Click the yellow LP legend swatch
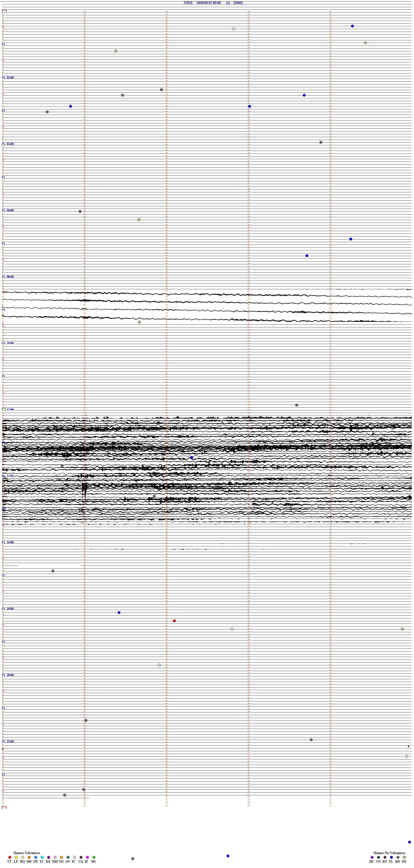414x868 pixels. (x=16, y=857)
